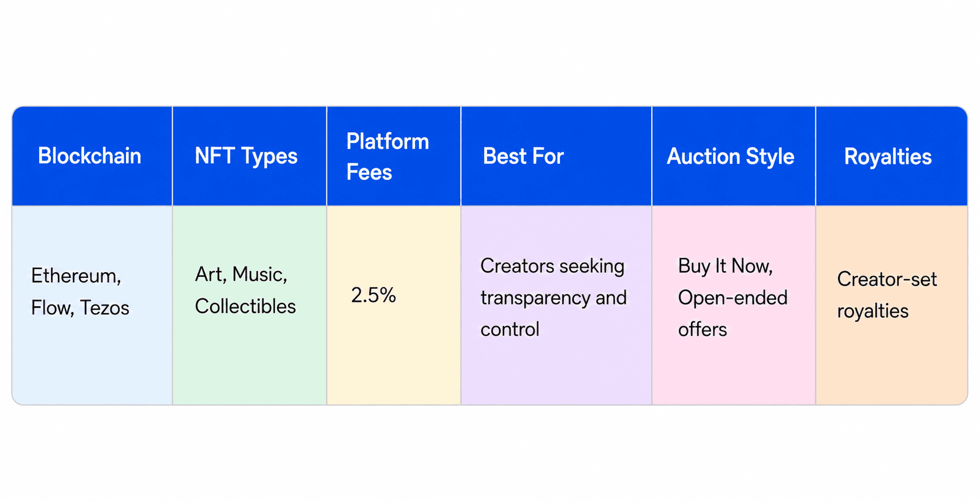Click the Flow, Tezos text line
Screen dimensions: 980x502
80,307
